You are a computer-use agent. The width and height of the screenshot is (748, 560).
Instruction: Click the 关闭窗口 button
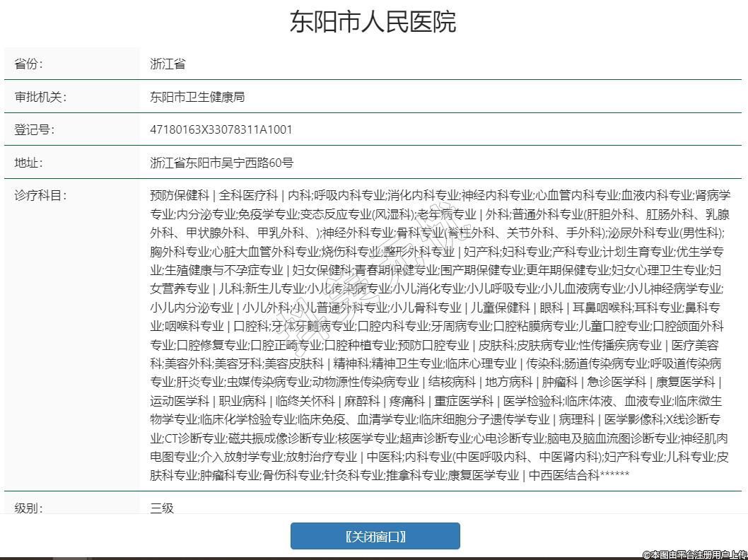tap(375, 536)
